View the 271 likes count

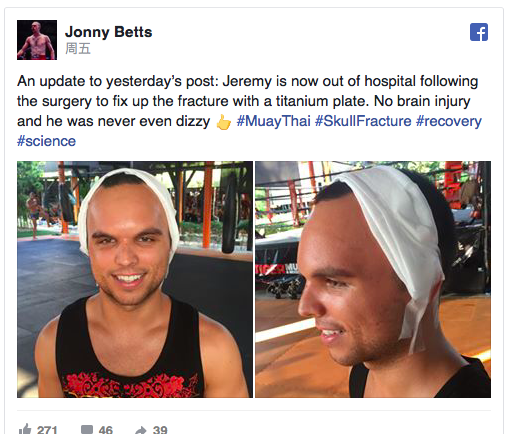(x=47, y=430)
